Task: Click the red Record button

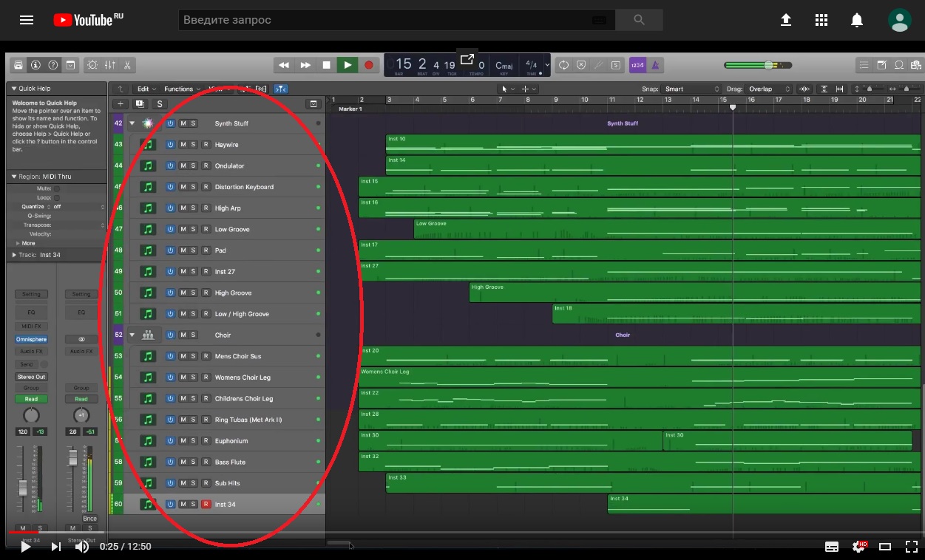Action: pos(369,65)
